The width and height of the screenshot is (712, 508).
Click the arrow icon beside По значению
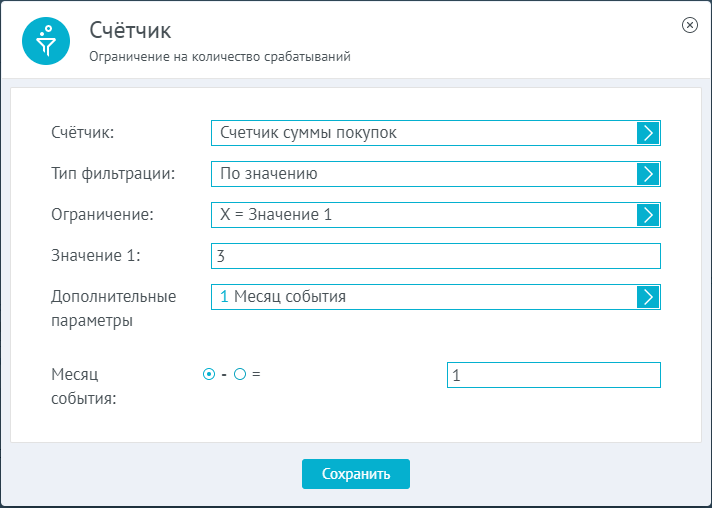tap(648, 174)
